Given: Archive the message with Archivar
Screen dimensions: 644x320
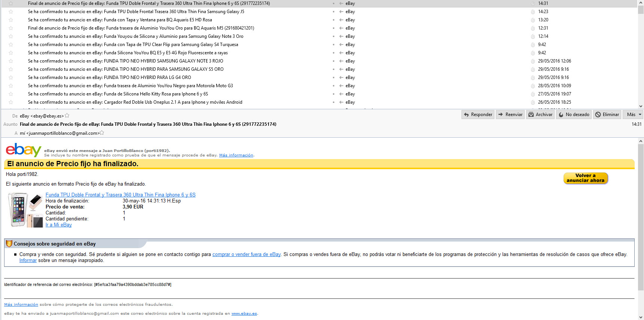Looking at the screenshot, I should point(540,115).
